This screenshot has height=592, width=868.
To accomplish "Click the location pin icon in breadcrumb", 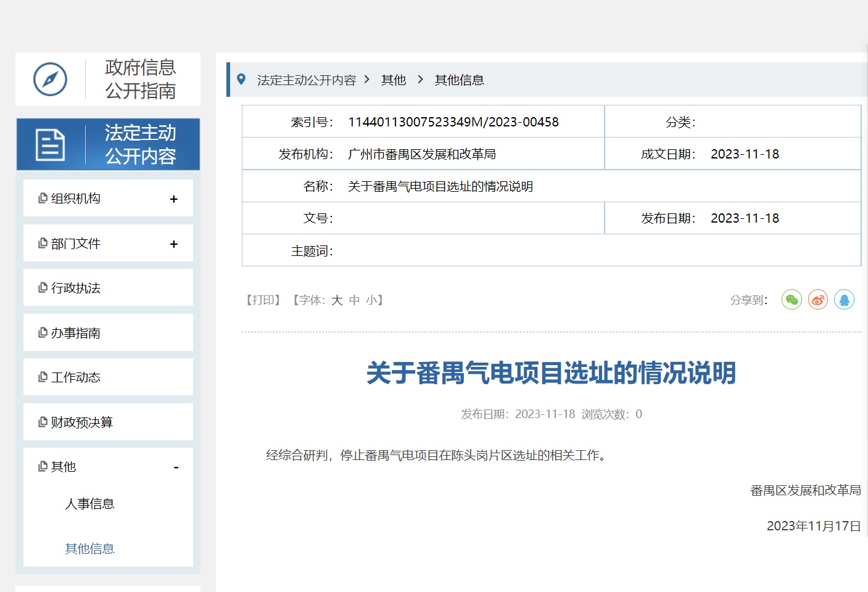I will pyautogui.click(x=241, y=80).
